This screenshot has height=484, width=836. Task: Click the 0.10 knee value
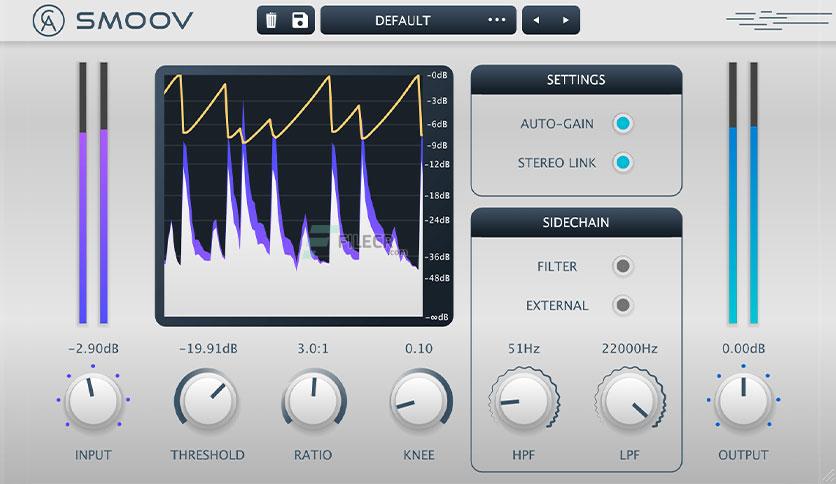tap(419, 349)
